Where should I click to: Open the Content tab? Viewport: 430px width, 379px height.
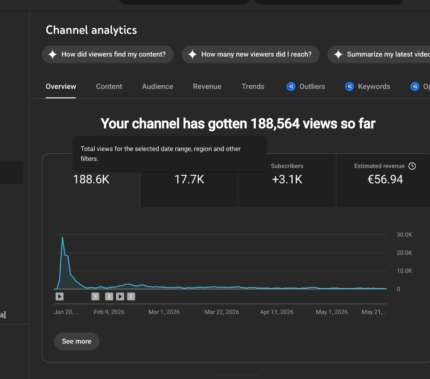click(x=109, y=87)
